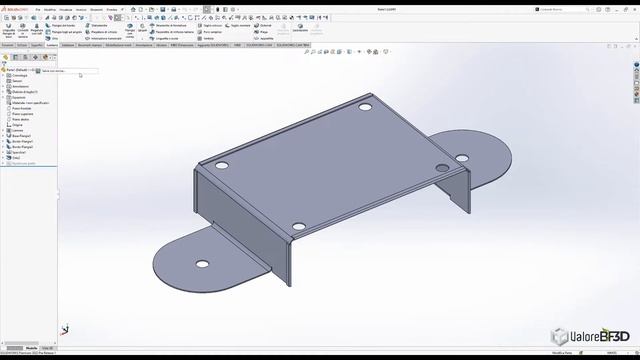
Task: Select the Orlo tool in the sheet metal ribbon
Action: point(52,38)
